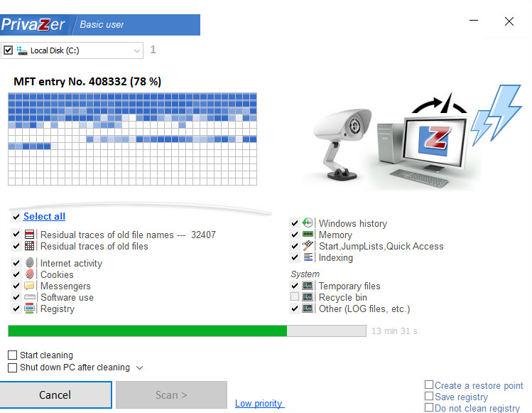532x413 pixels.
Task: Click the Memory chip icon
Action: [308, 235]
